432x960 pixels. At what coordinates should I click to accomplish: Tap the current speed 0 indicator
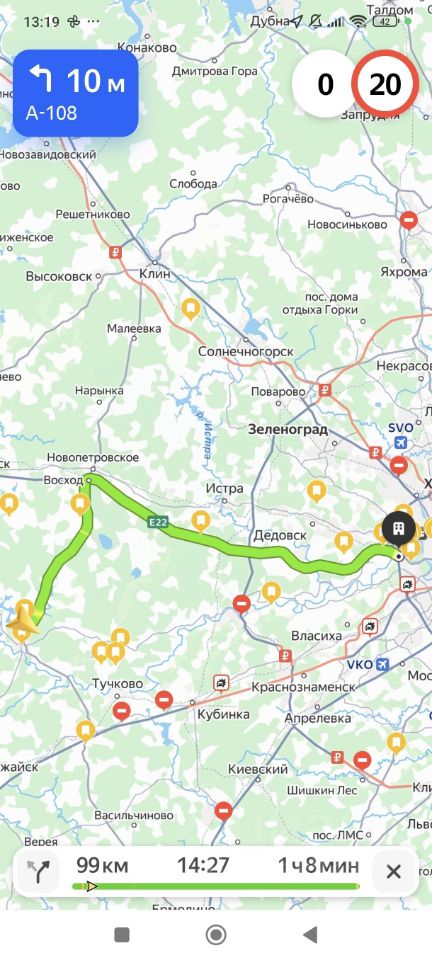(325, 84)
